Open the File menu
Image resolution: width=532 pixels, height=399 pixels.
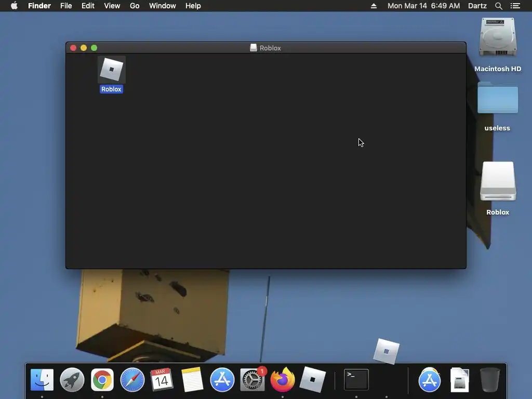pyautogui.click(x=66, y=6)
